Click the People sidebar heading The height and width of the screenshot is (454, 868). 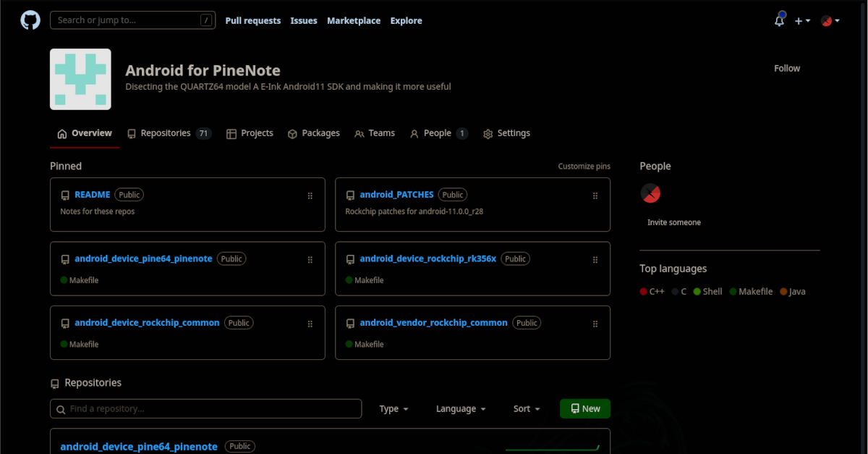[655, 166]
